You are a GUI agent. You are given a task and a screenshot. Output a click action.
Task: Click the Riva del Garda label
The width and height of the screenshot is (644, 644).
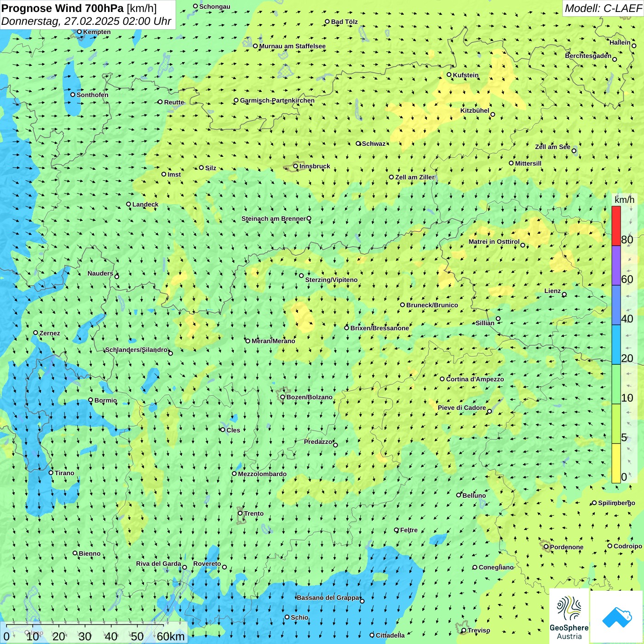coord(158,563)
